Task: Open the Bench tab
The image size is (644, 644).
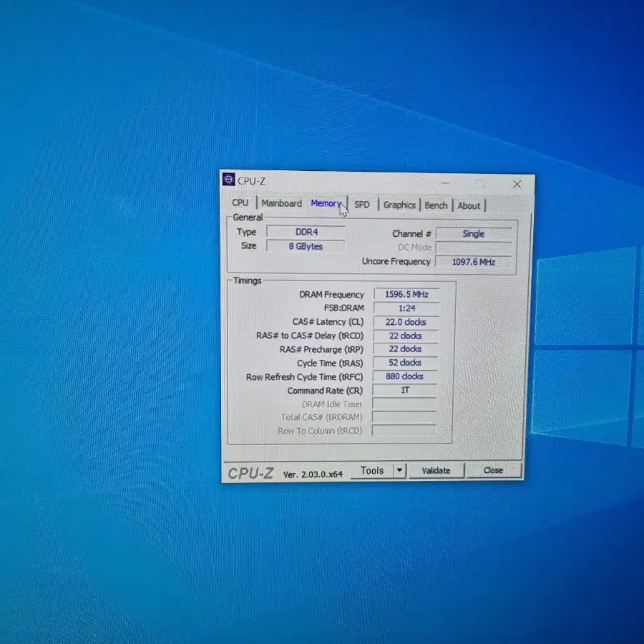Action: [436, 205]
